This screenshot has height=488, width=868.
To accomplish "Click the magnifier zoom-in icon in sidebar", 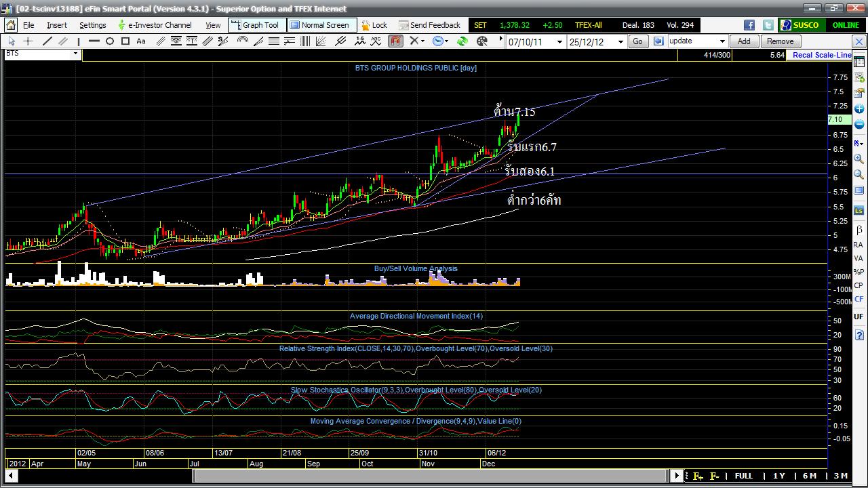I will [x=859, y=159].
